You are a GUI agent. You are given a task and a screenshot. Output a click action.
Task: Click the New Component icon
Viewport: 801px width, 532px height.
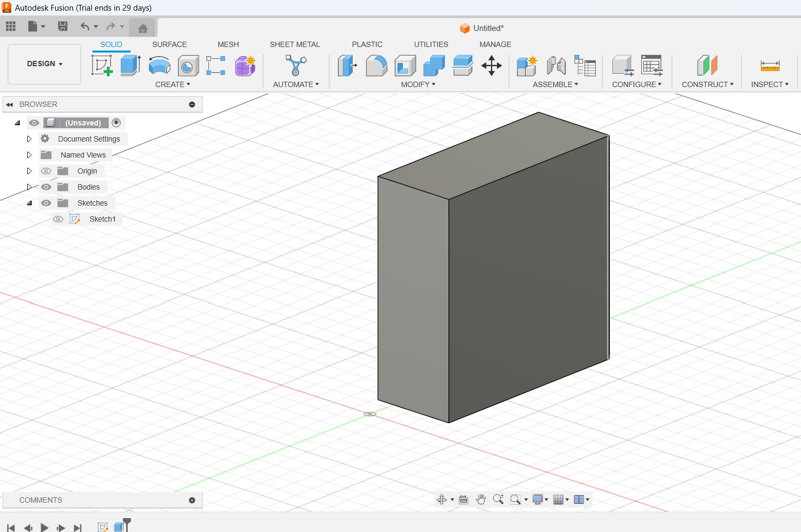pyautogui.click(x=527, y=66)
